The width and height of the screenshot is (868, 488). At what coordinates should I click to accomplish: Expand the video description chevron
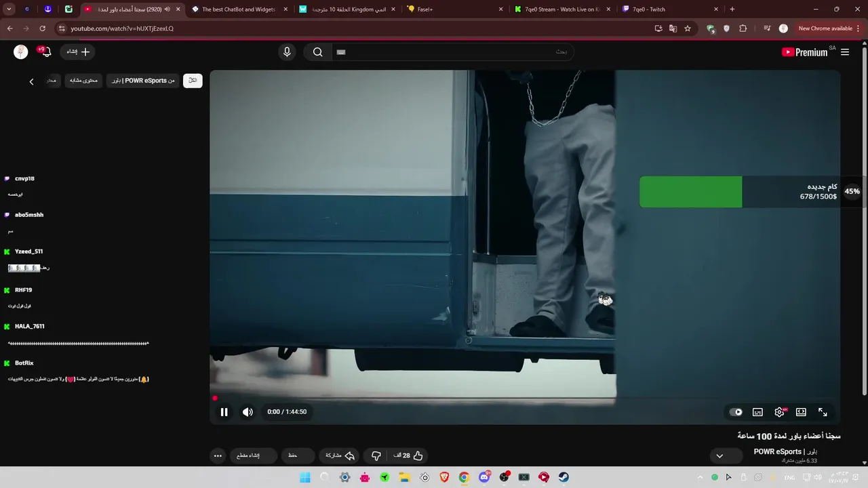pyautogui.click(x=719, y=456)
